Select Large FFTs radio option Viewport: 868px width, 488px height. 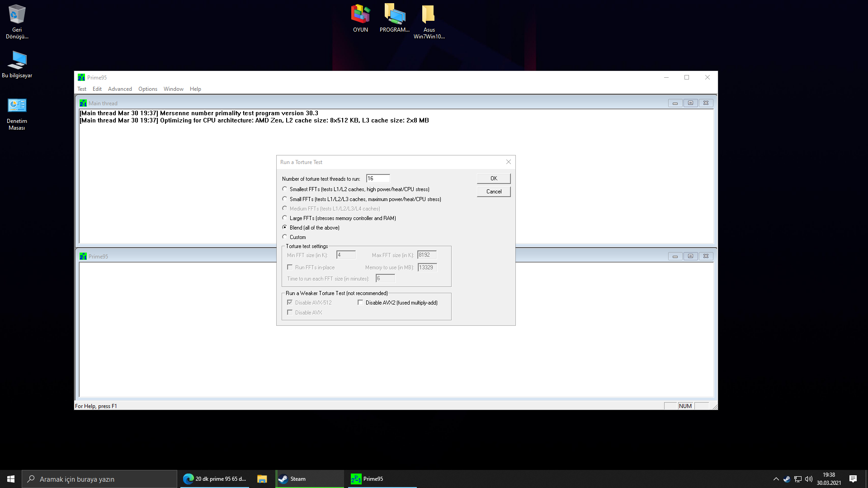285,218
